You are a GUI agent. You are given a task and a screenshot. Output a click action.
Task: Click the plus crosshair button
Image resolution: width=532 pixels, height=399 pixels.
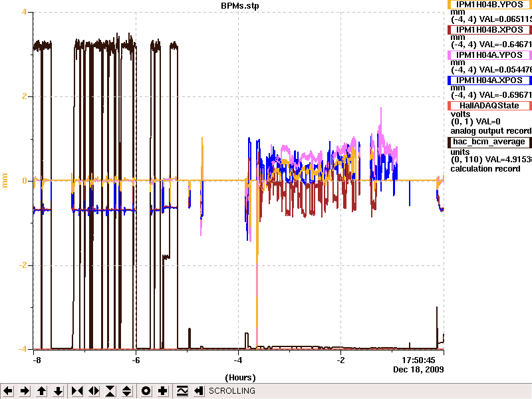162,391
